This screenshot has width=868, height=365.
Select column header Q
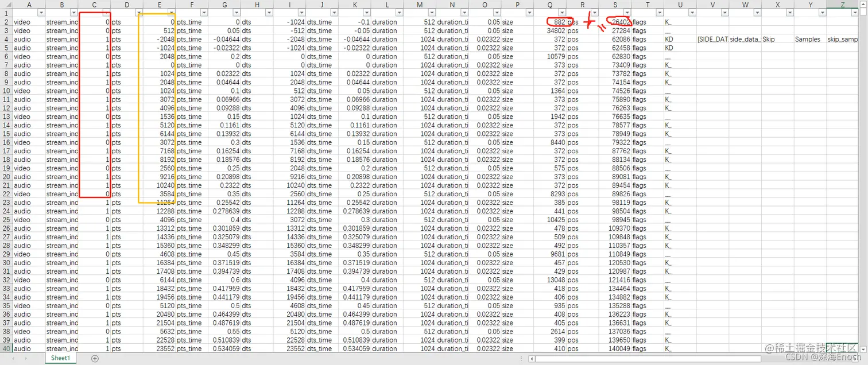pyautogui.click(x=550, y=5)
